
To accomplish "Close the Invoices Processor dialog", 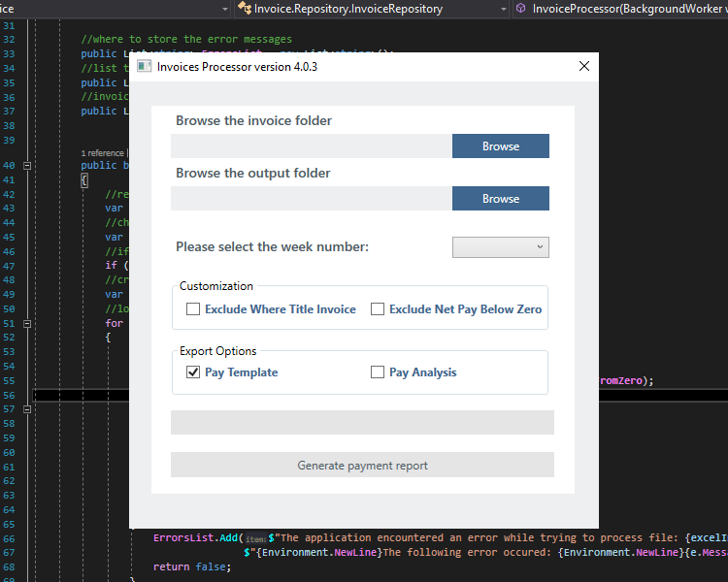I will click(584, 66).
